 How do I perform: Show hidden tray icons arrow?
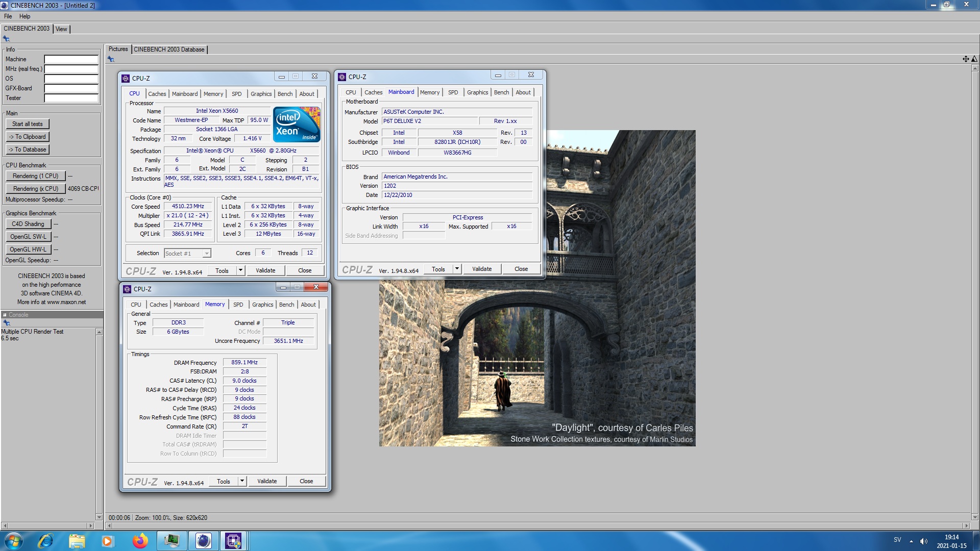coord(911,541)
